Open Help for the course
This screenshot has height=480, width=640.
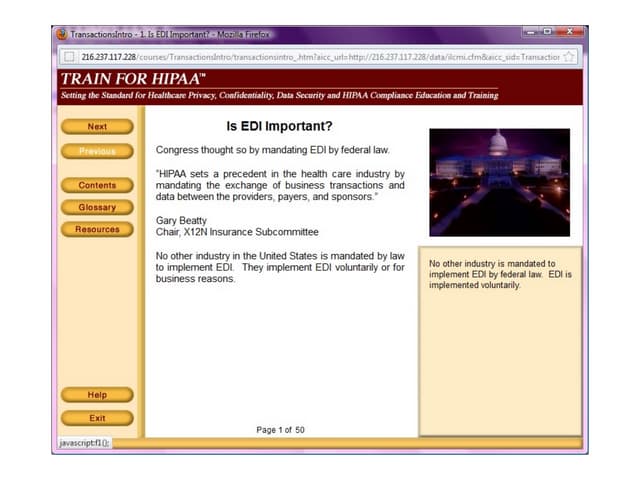[x=97, y=395]
